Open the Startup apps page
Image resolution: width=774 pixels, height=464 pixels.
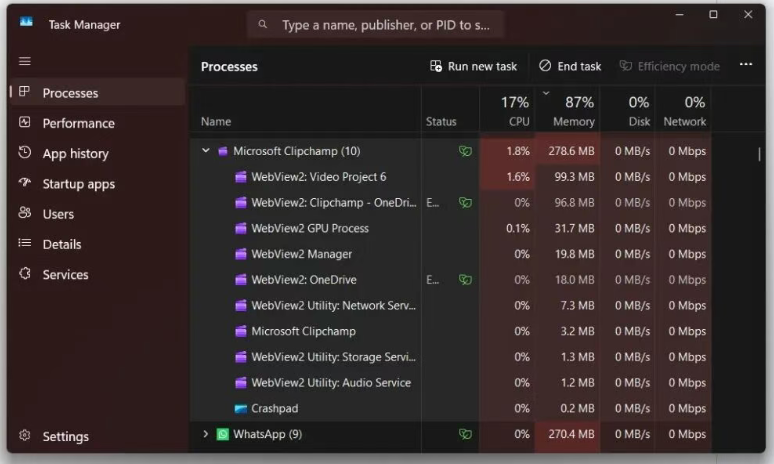pyautogui.click(x=98, y=183)
